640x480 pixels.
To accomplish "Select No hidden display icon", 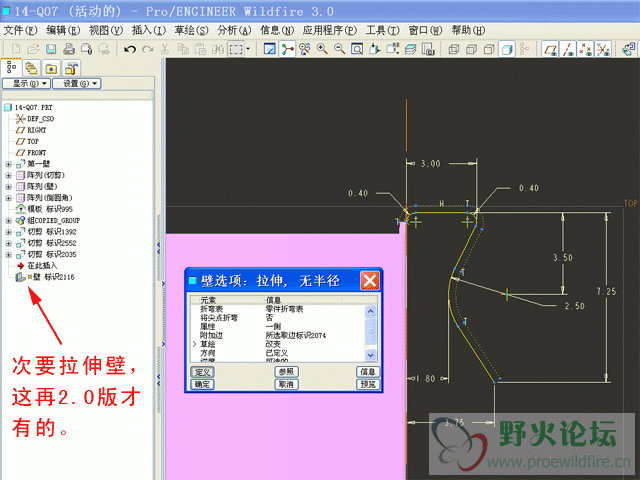I will click(x=489, y=49).
